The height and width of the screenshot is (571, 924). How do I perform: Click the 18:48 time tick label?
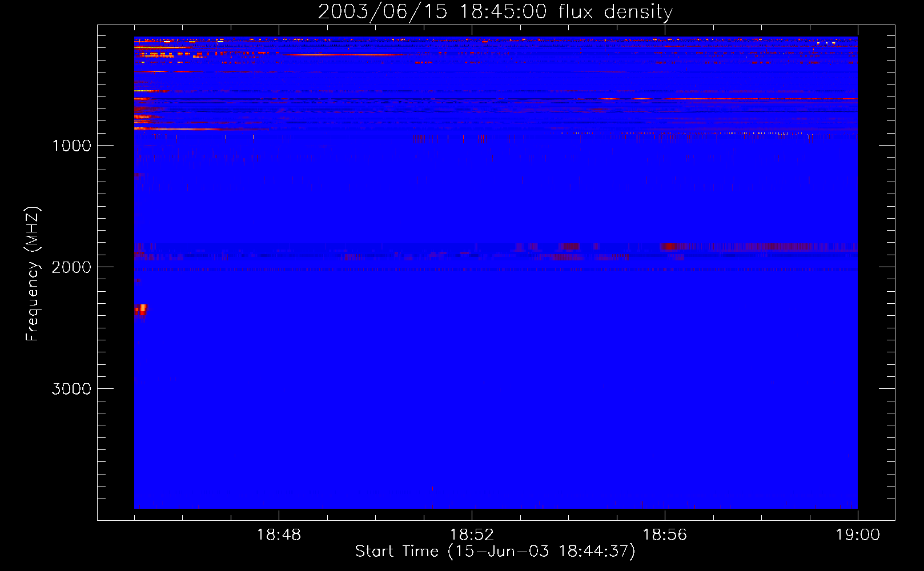click(x=279, y=535)
